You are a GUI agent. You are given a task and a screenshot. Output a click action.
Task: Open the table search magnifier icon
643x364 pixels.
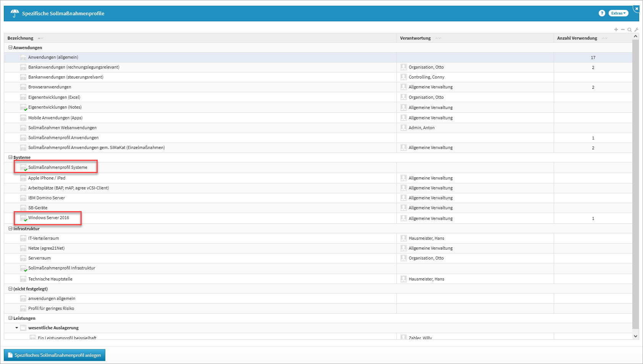click(x=630, y=30)
